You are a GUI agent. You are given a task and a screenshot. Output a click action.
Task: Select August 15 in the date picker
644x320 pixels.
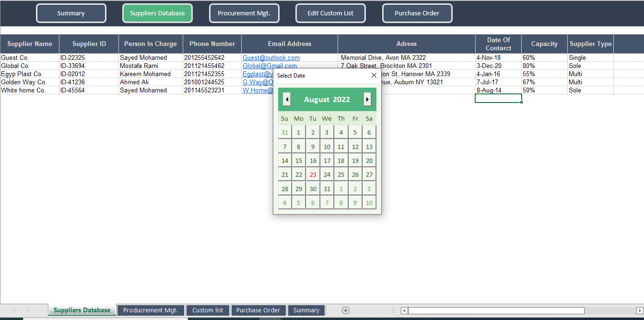pos(298,160)
